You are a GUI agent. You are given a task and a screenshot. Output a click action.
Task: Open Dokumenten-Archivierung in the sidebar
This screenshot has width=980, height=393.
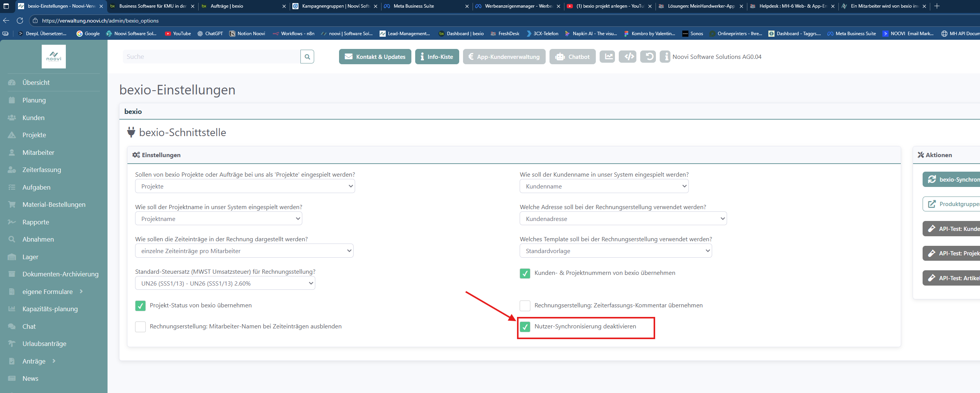point(60,274)
